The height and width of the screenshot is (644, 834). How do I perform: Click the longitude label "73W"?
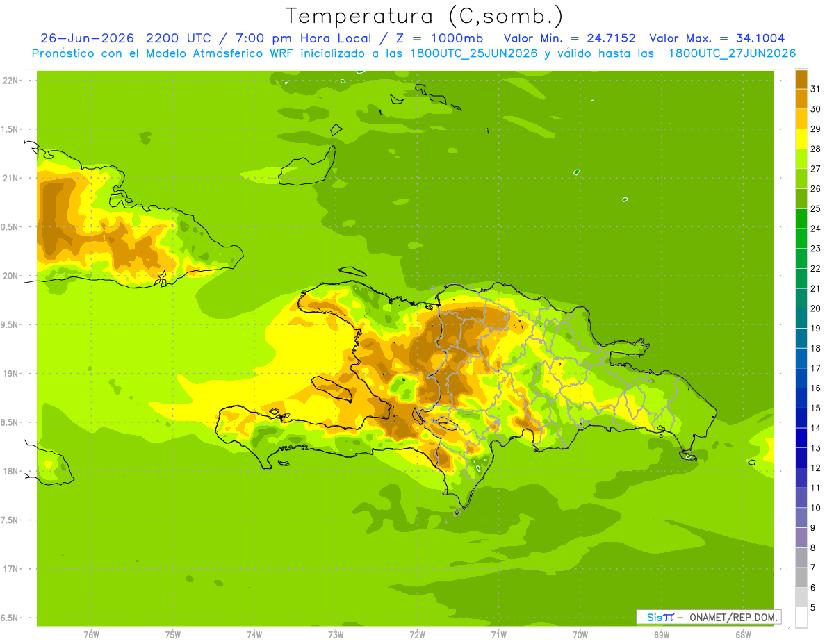[x=336, y=635]
